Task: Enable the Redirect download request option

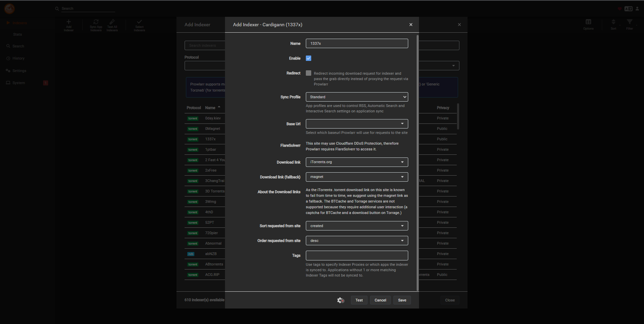Action: pos(308,73)
